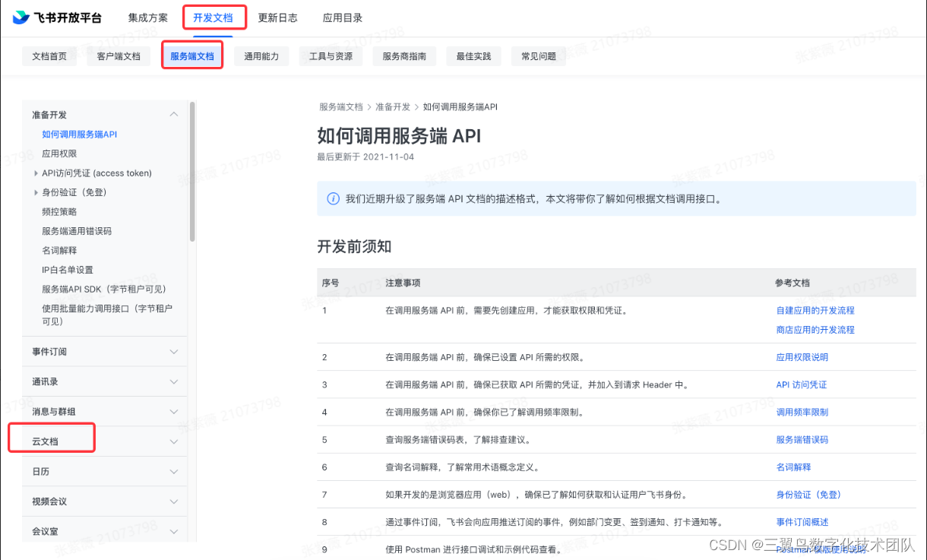Click 服务端文档 in the breadcrumb

point(341,107)
